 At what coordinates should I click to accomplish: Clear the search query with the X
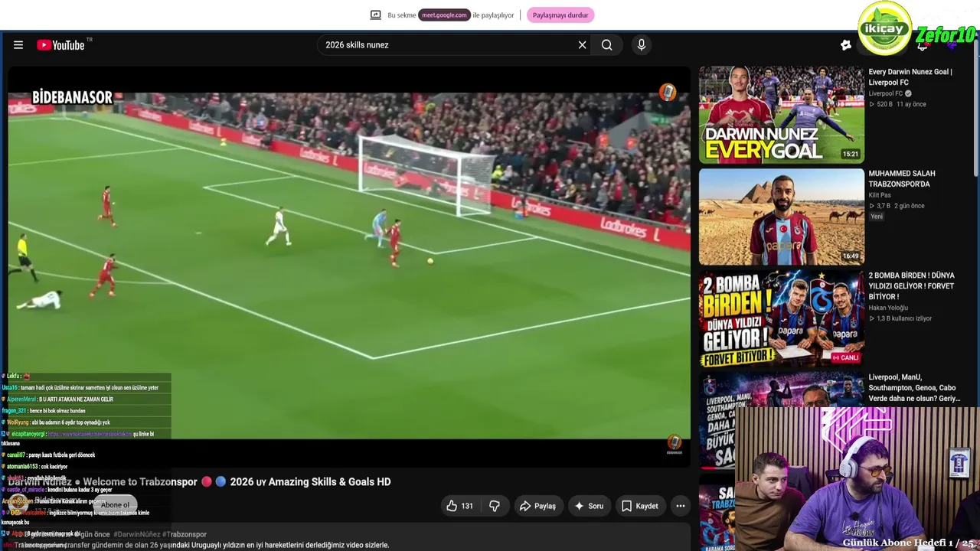(x=582, y=45)
